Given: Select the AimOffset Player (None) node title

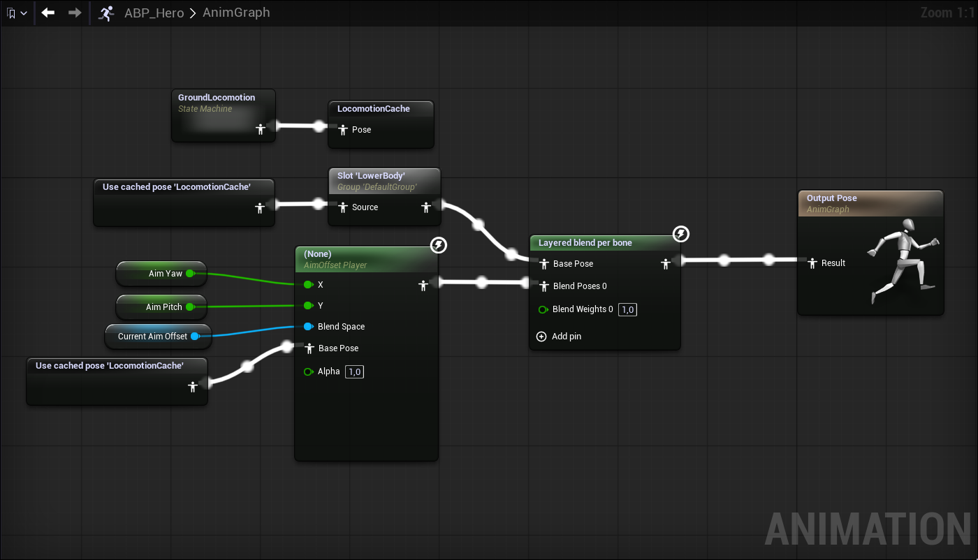Looking at the screenshot, I should [318, 254].
